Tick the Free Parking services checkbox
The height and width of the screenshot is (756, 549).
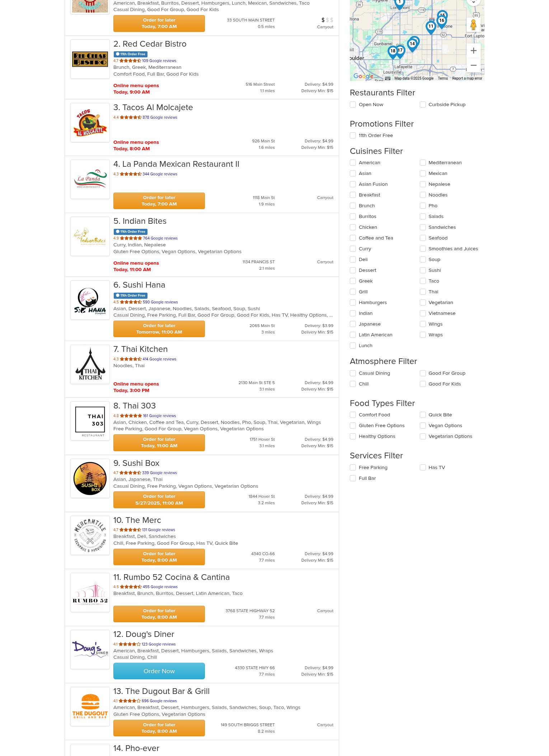pos(353,468)
